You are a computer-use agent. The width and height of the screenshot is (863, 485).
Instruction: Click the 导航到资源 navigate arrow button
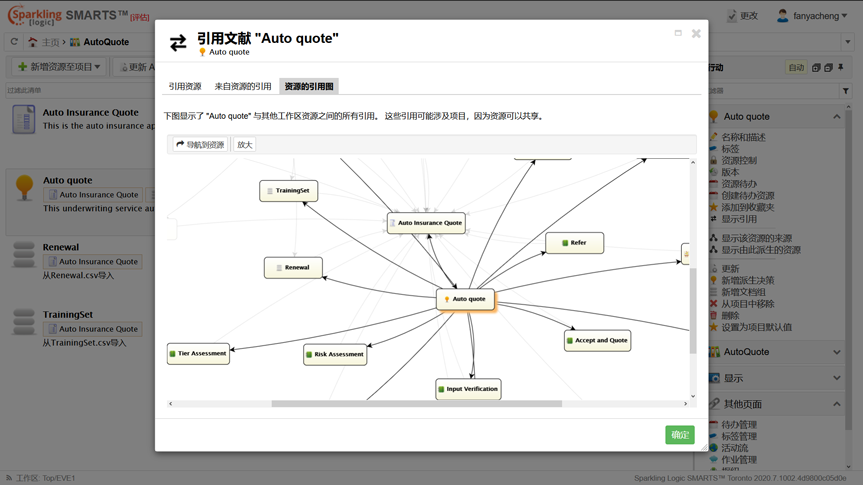click(x=200, y=145)
